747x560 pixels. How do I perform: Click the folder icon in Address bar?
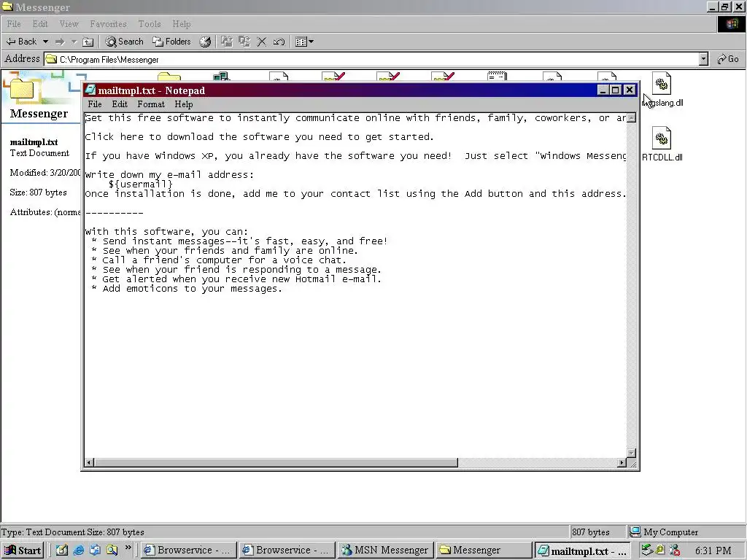(x=52, y=60)
